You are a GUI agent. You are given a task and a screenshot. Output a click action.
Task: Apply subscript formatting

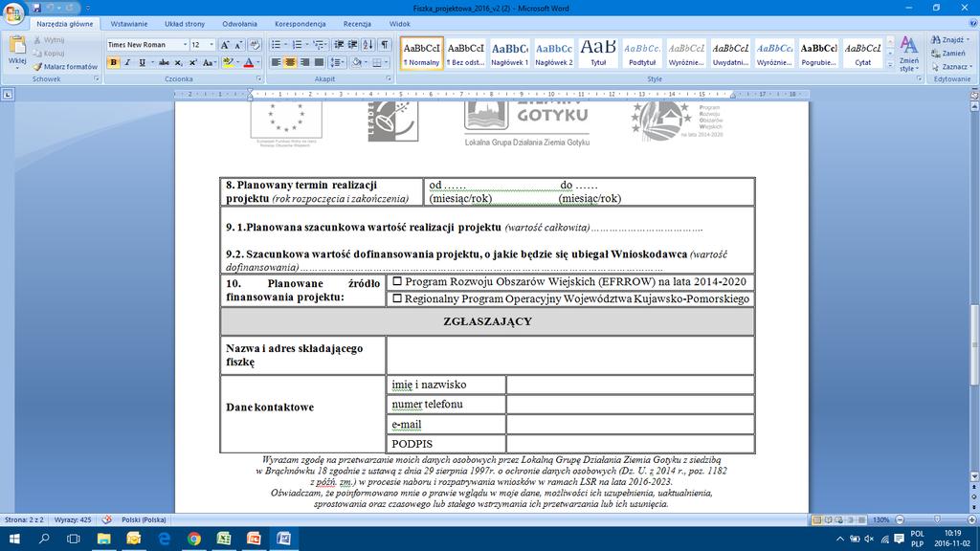tap(179, 62)
